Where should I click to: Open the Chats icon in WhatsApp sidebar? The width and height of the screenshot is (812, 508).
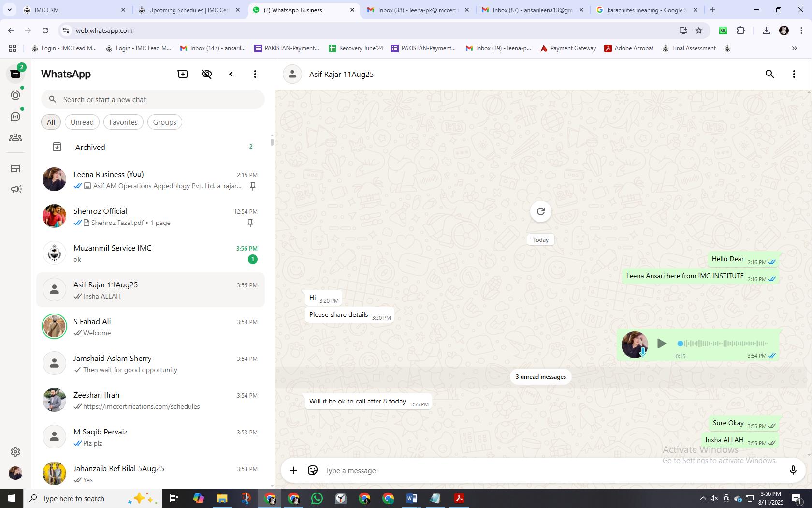15,74
